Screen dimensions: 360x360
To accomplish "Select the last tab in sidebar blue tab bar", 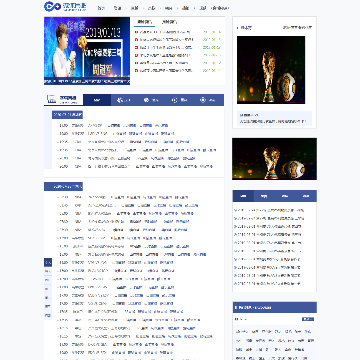I will click(x=306, y=196).
